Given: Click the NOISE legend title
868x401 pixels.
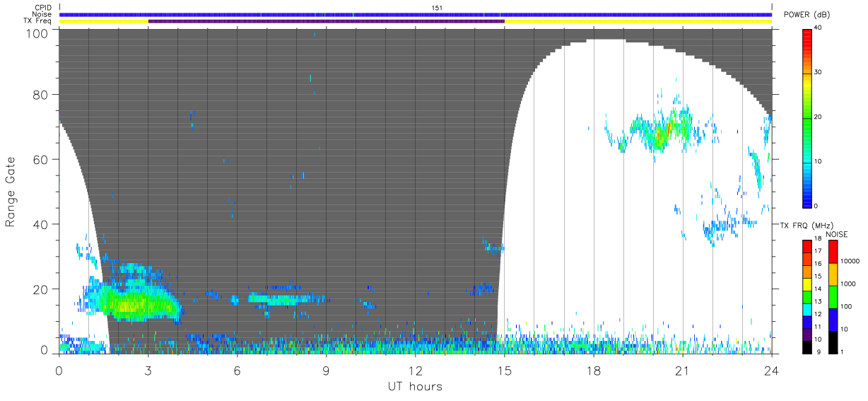Looking at the screenshot, I should pos(838,234).
